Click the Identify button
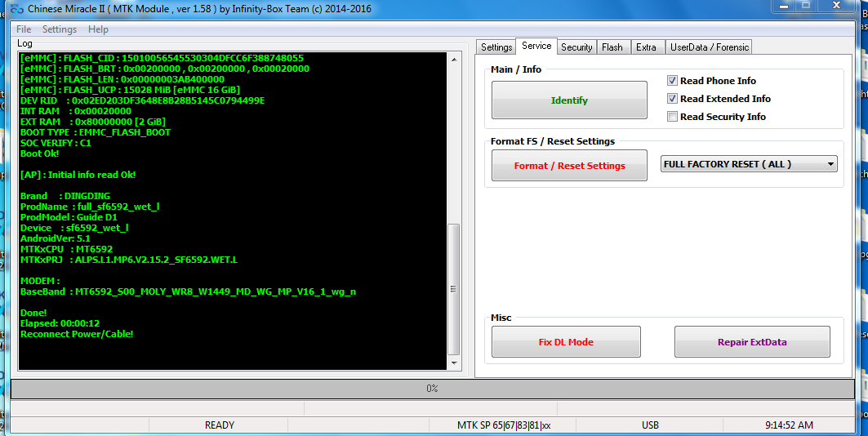The image size is (868, 436). [x=569, y=100]
